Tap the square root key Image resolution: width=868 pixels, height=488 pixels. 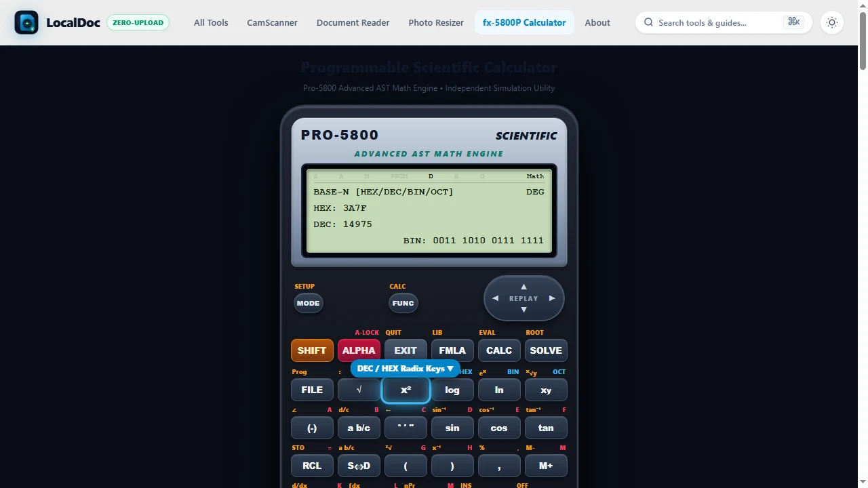tap(359, 390)
